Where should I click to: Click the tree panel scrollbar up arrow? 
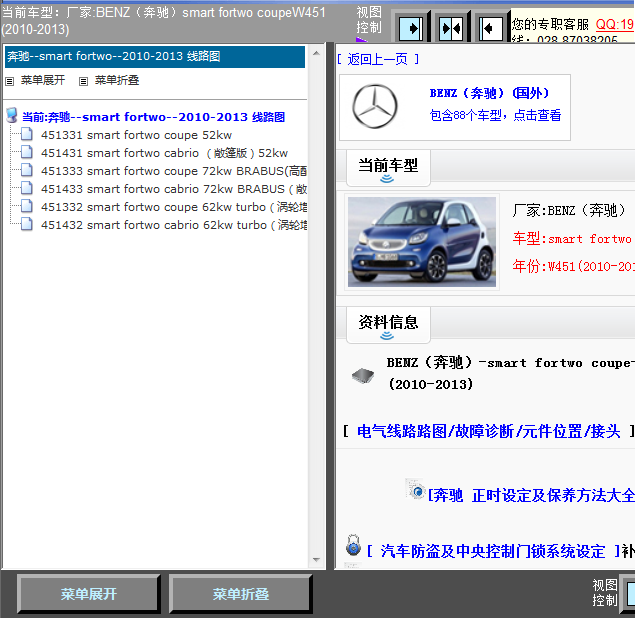pos(317,53)
